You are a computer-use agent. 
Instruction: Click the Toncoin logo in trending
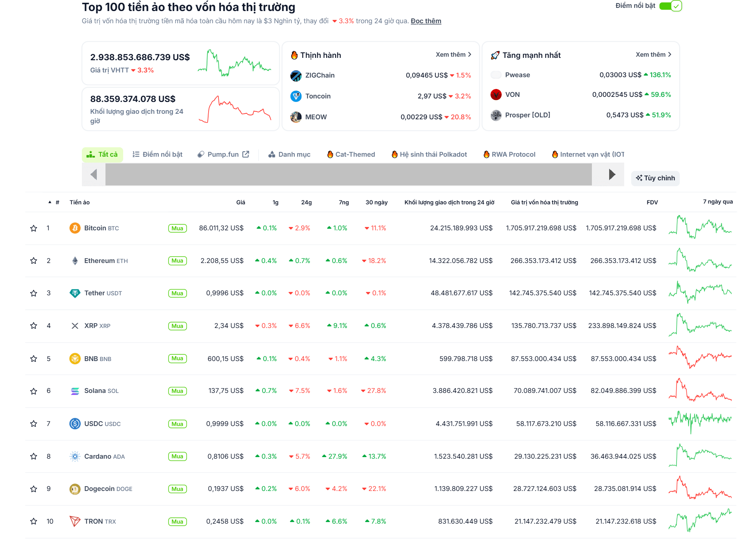point(296,96)
